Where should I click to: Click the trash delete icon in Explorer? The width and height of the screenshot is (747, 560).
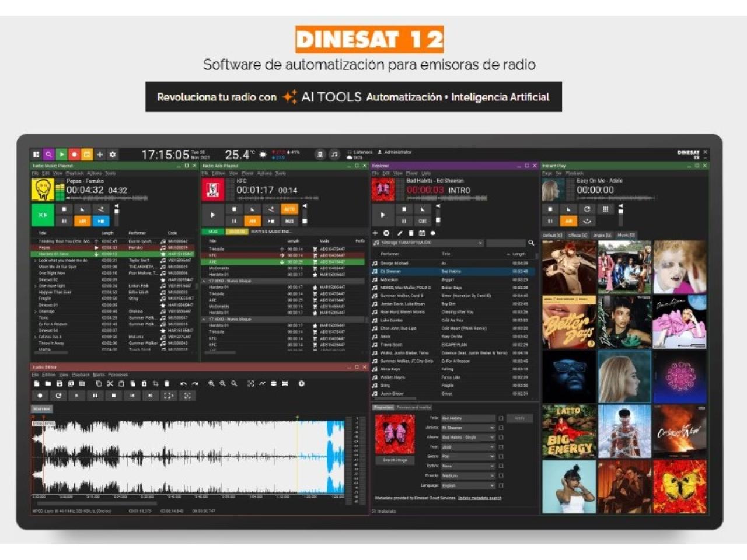click(411, 233)
